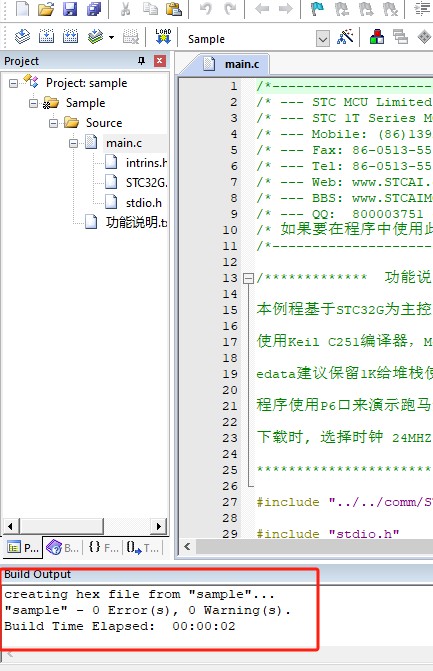
Task: Build target files icon
Action: [46, 37]
